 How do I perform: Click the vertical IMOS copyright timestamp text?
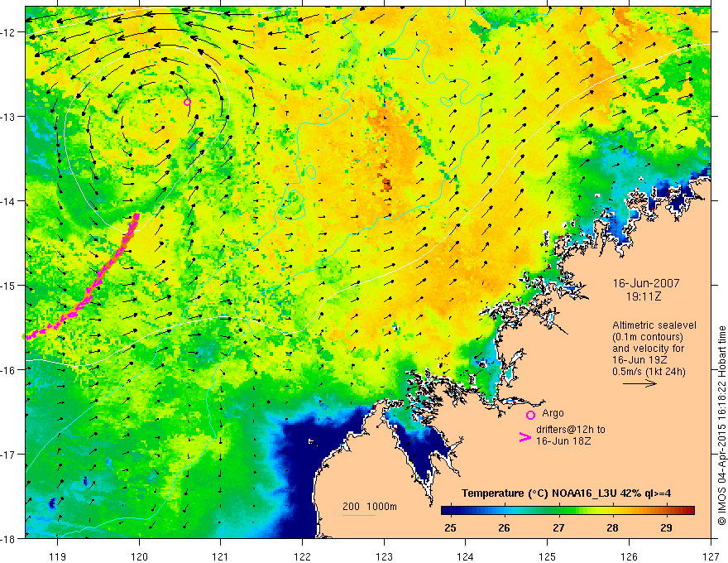coord(721,426)
